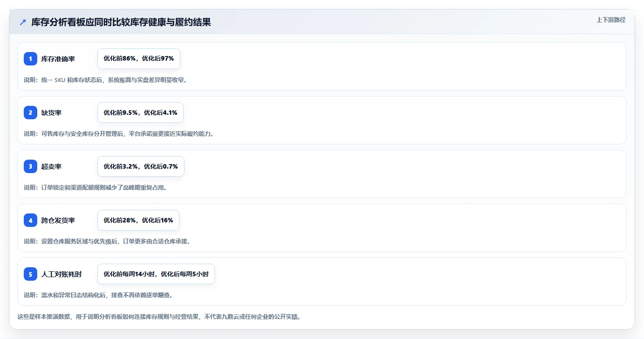Click the trend arrow icon beside the title
The image size is (644, 339).
pos(23,22)
